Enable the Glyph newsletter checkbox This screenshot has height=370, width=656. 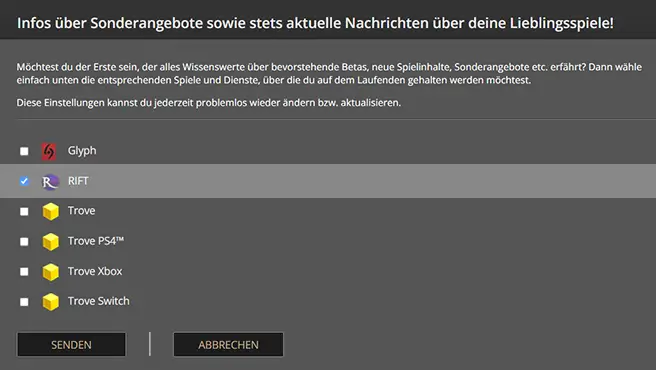(x=24, y=151)
